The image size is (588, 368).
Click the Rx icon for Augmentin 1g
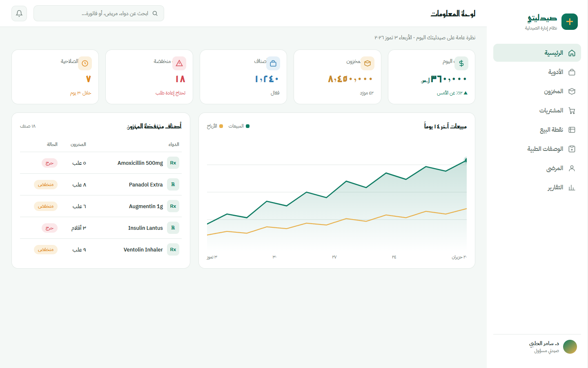pyautogui.click(x=173, y=206)
